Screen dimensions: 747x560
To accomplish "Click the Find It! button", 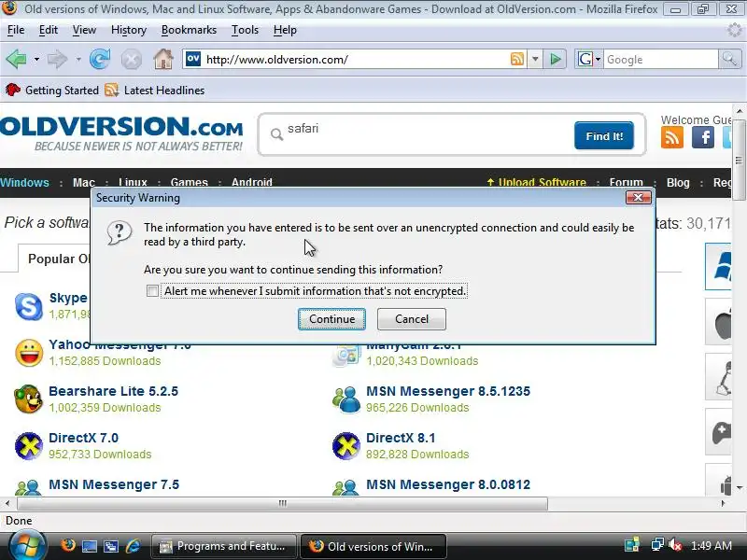I will pos(604,135).
